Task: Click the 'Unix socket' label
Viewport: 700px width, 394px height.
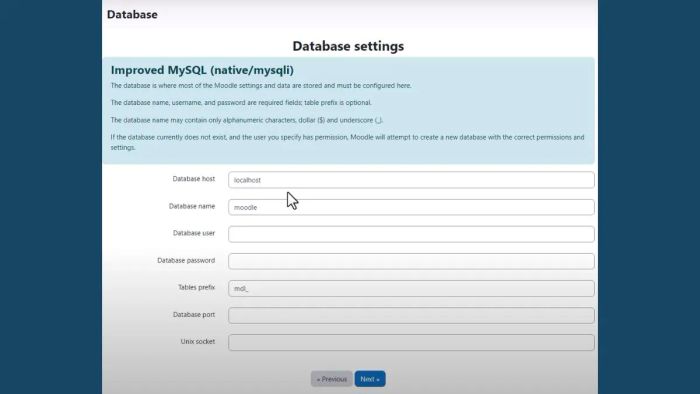Action: [198, 341]
